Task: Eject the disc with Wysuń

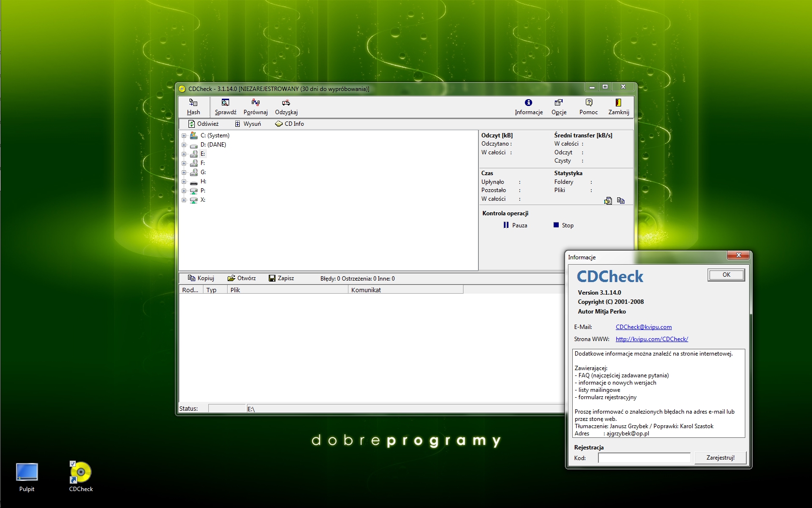Action: click(x=248, y=124)
